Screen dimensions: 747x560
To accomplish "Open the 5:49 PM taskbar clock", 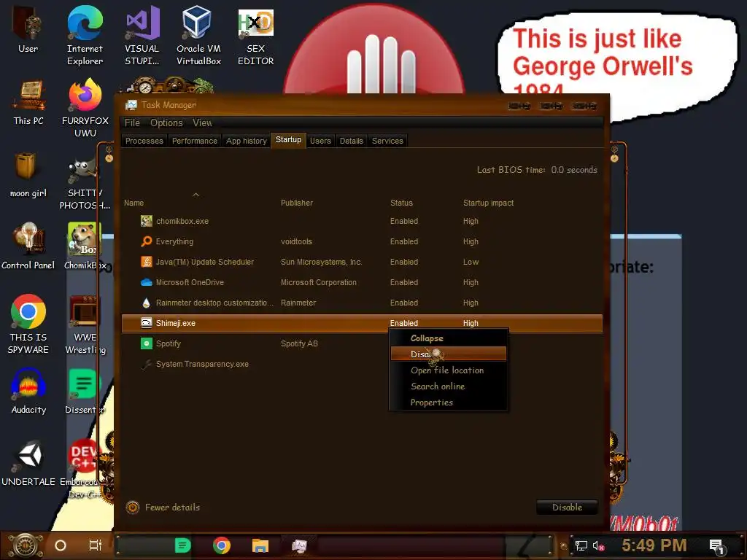I will (x=654, y=545).
